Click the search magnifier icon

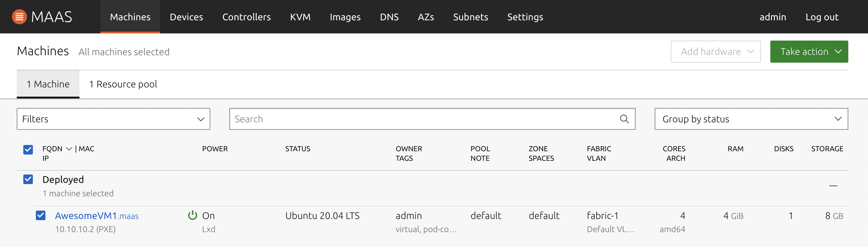pos(624,119)
